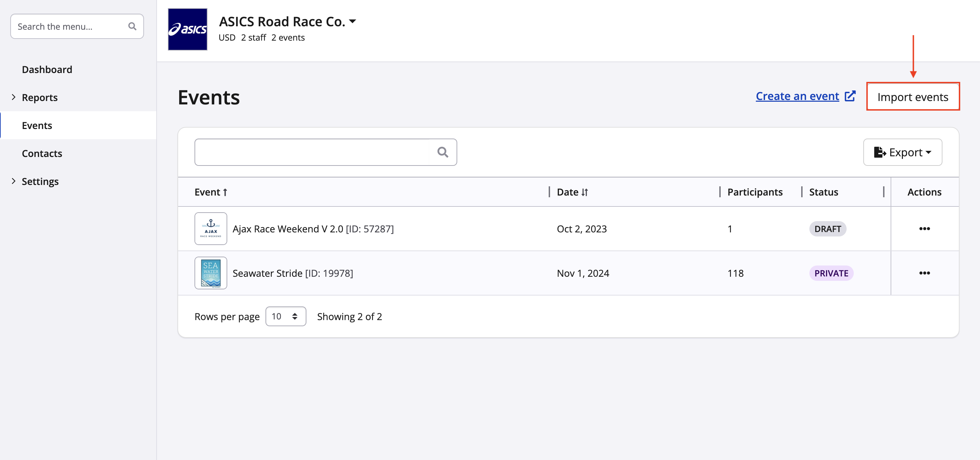The height and width of the screenshot is (460, 980).
Task: Open the external link icon next to Create an event
Action: tap(850, 96)
